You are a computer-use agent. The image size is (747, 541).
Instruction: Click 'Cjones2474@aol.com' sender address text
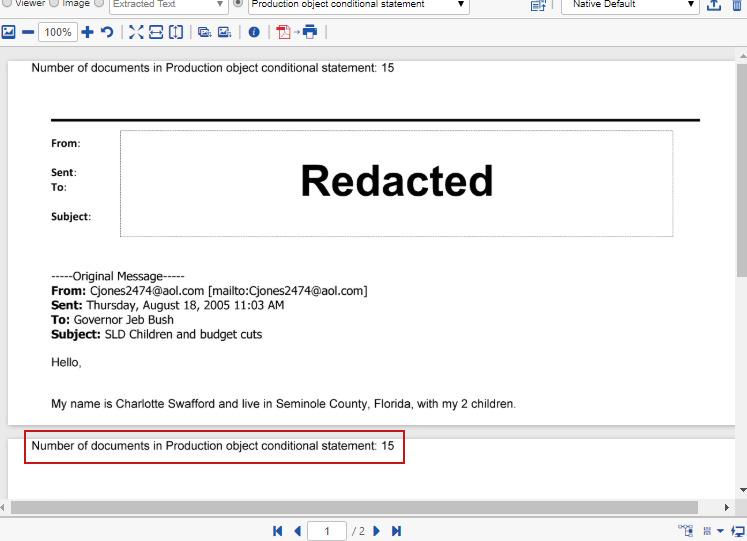[x=147, y=291]
